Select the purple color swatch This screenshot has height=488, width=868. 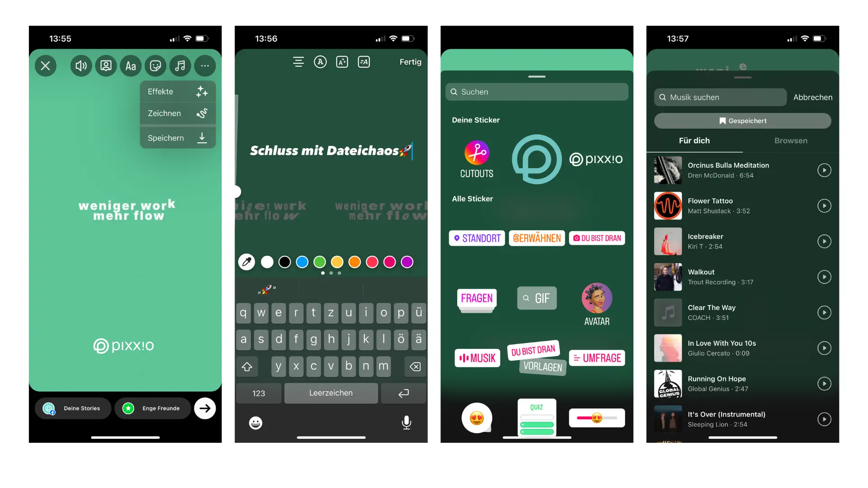click(x=409, y=262)
